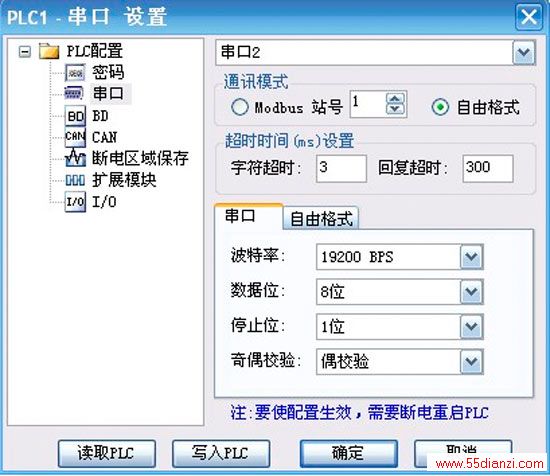Increase the station number with up arrow
This screenshot has height=476, width=550.
coord(395,99)
